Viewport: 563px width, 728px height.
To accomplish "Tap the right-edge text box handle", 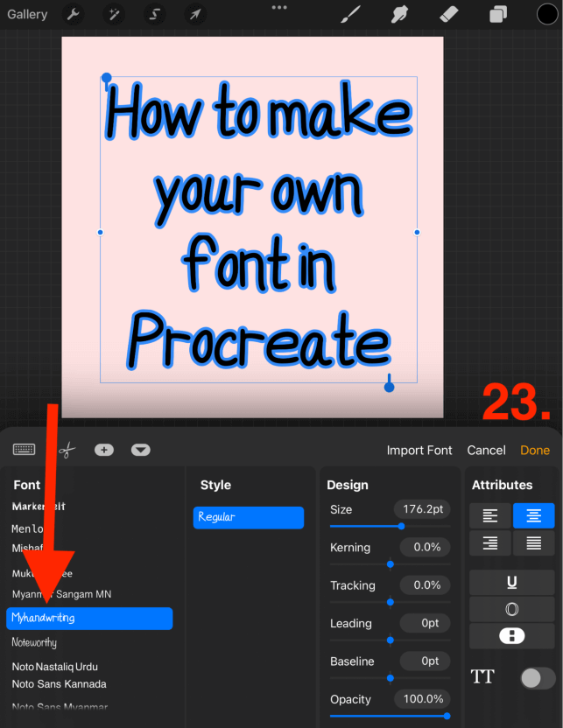I will [x=417, y=232].
